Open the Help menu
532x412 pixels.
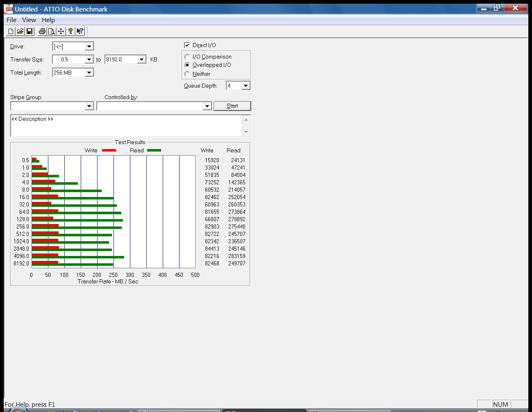pos(48,20)
